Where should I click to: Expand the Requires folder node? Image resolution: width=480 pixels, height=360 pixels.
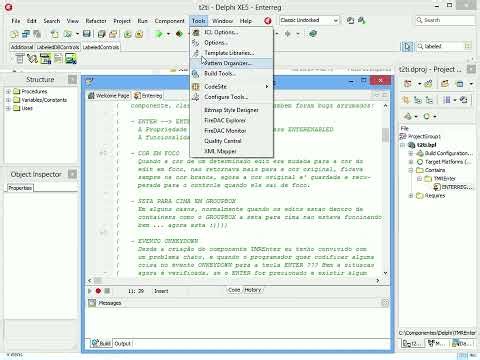[411, 196]
